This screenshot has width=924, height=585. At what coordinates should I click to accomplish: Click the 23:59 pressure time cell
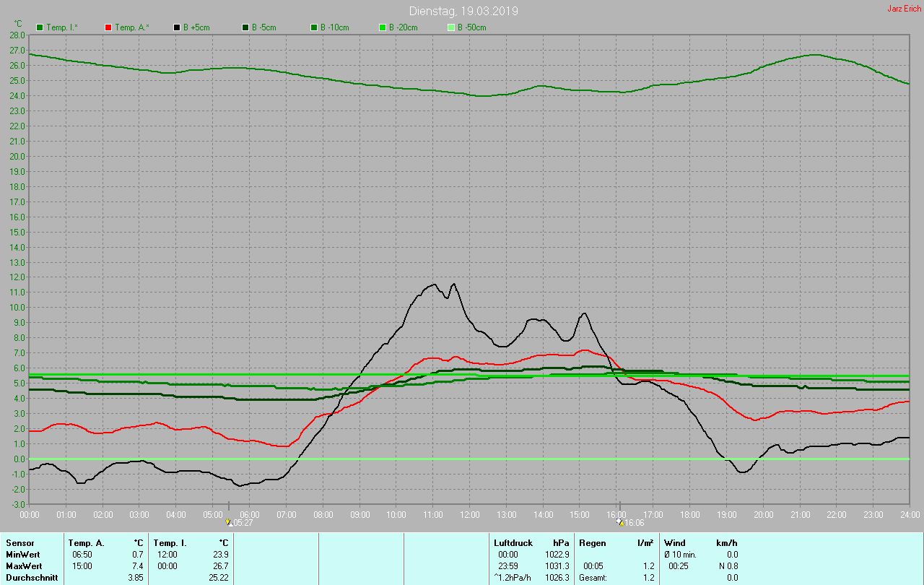pyautogui.click(x=508, y=566)
